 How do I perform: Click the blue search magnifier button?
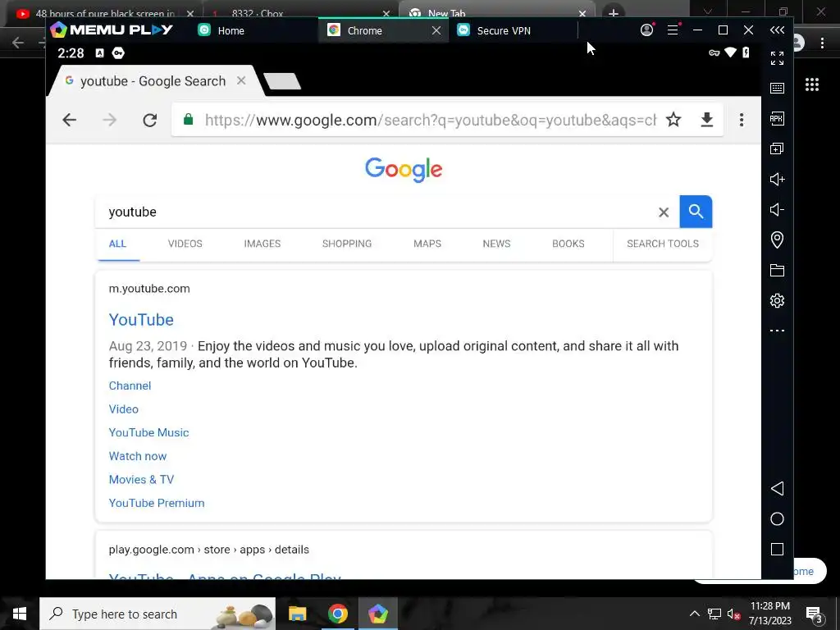(696, 212)
